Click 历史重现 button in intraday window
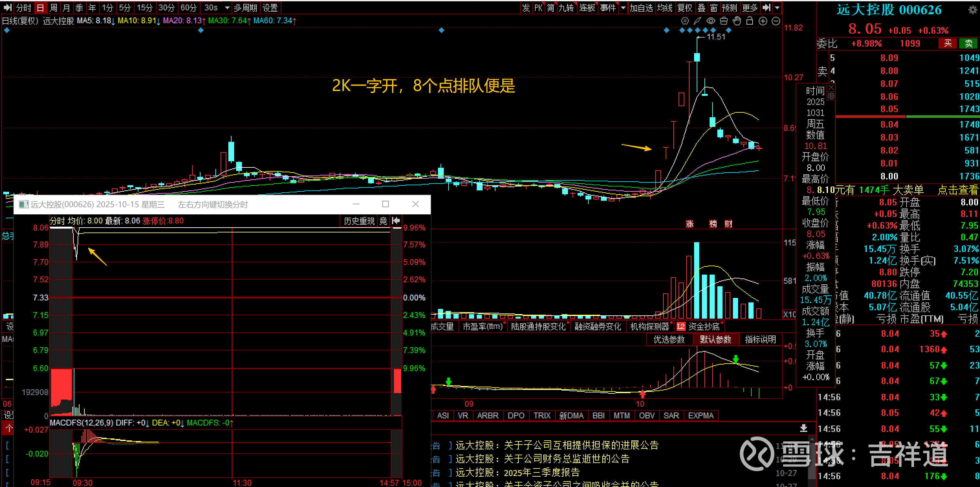 click(359, 221)
